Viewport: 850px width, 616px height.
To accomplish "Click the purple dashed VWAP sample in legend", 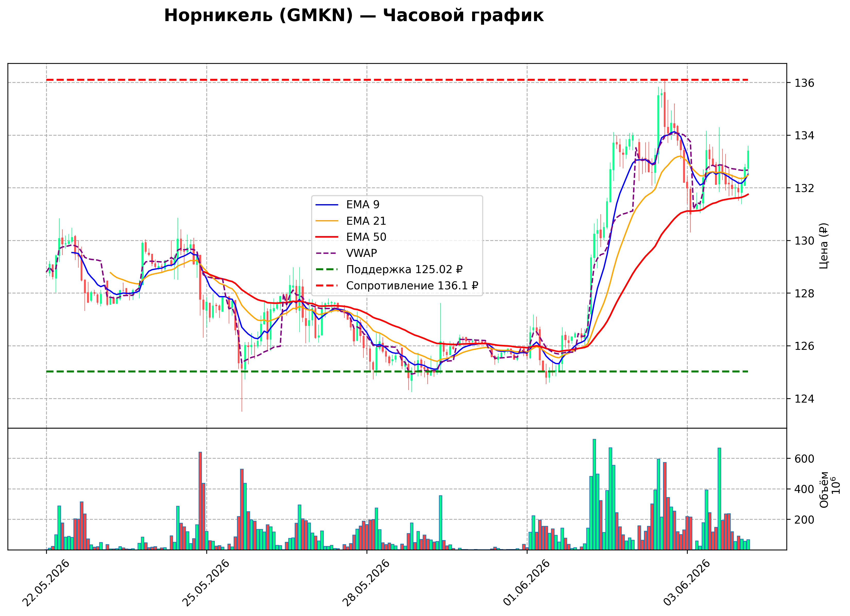I will point(327,254).
